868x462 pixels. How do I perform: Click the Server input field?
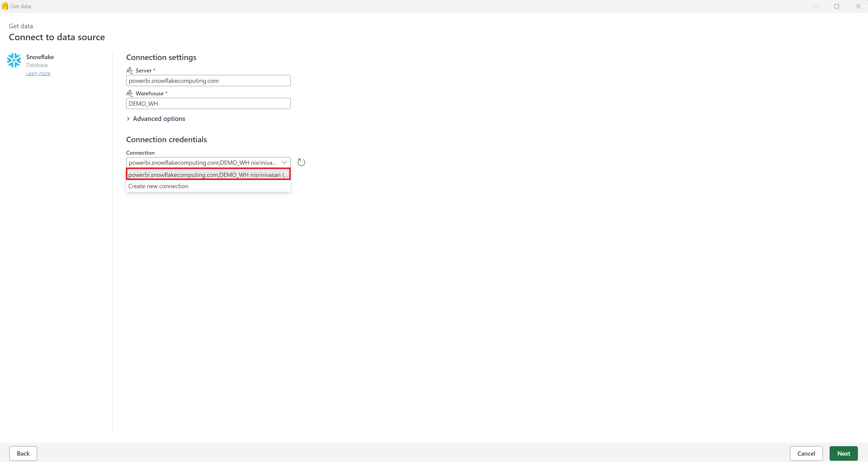(x=208, y=80)
